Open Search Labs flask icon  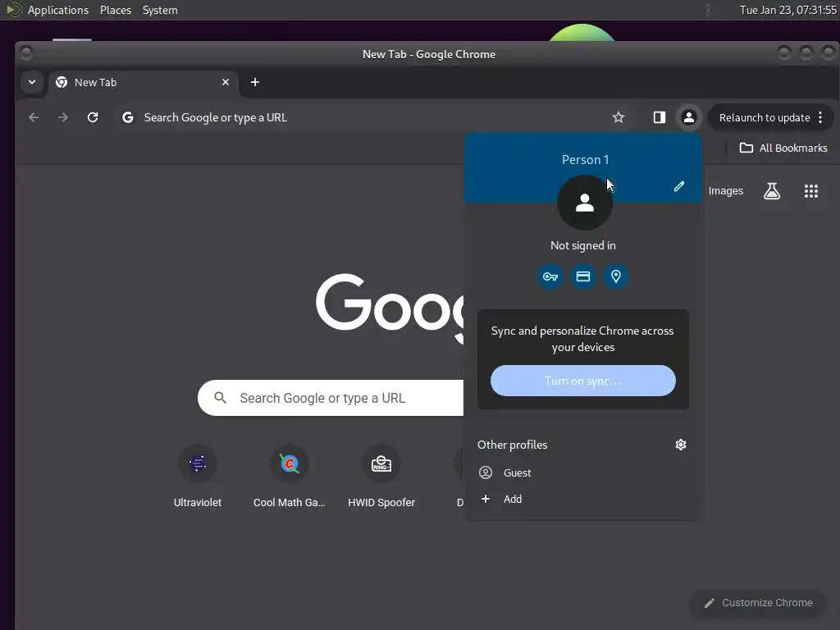[771, 191]
